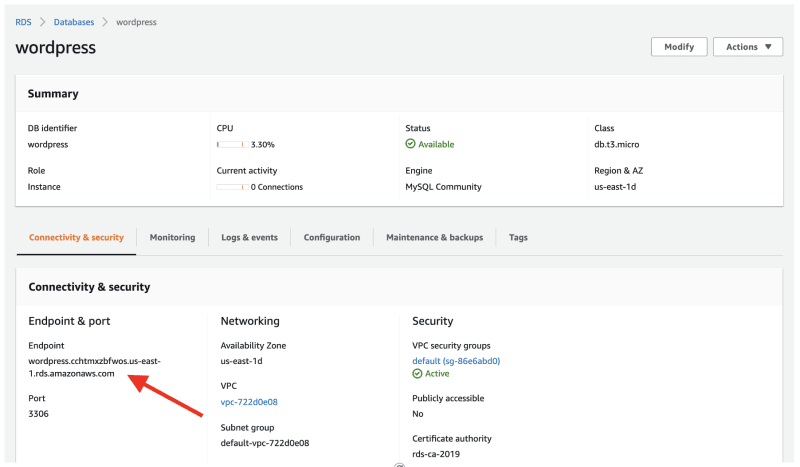Click the db.t3.micro class value
The height and width of the screenshot is (467, 800).
point(616,144)
